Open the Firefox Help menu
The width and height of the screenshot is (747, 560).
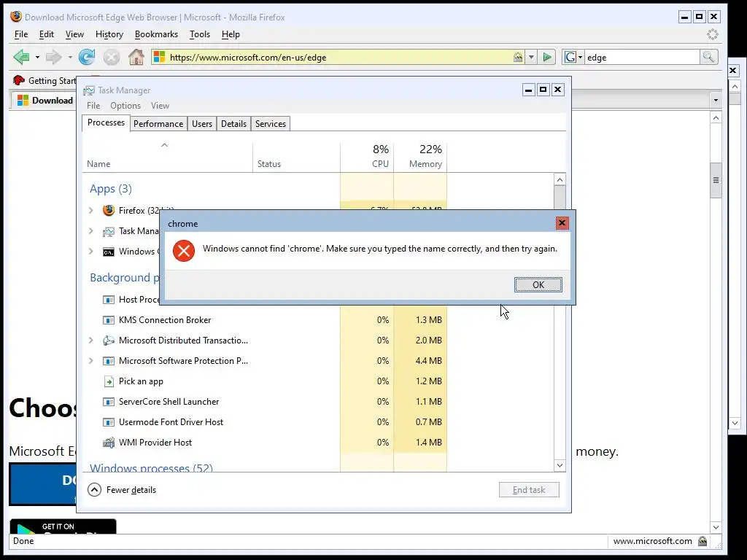click(x=231, y=34)
